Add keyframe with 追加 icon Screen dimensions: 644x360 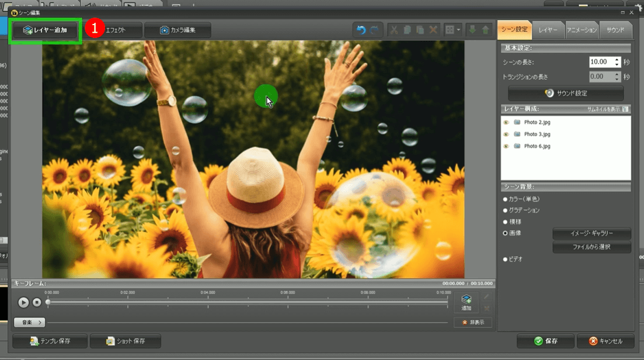[x=466, y=302]
